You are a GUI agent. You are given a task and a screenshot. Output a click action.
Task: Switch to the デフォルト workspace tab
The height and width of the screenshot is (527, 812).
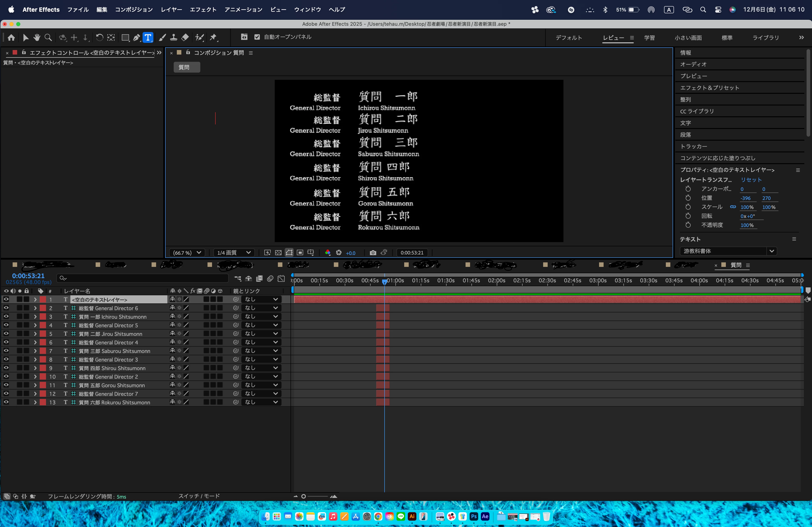[568, 37]
